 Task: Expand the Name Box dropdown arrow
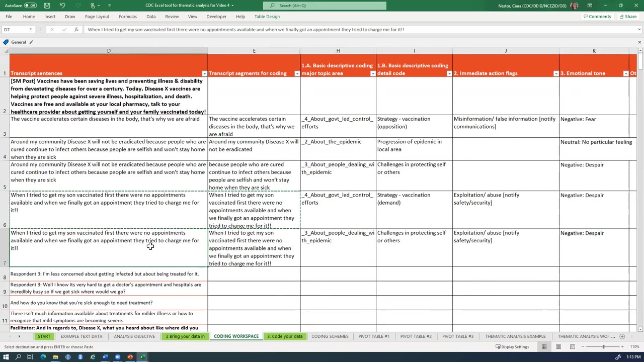click(31, 30)
